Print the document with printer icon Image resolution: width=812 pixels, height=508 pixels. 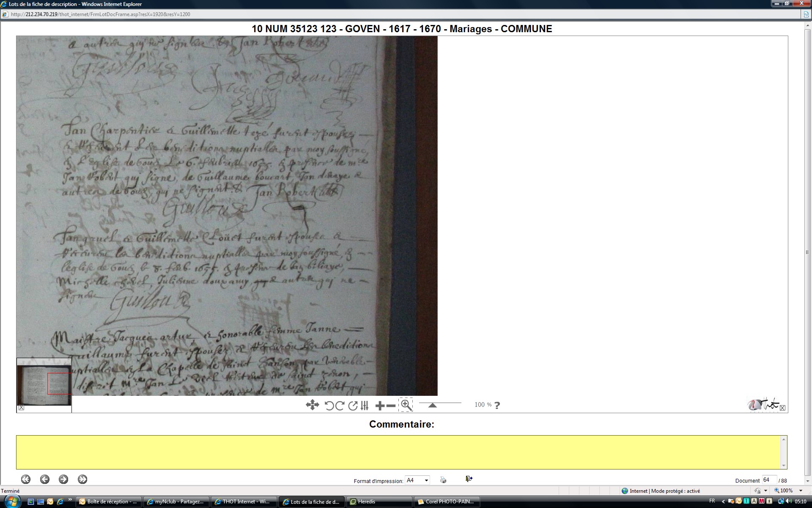[x=443, y=480]
